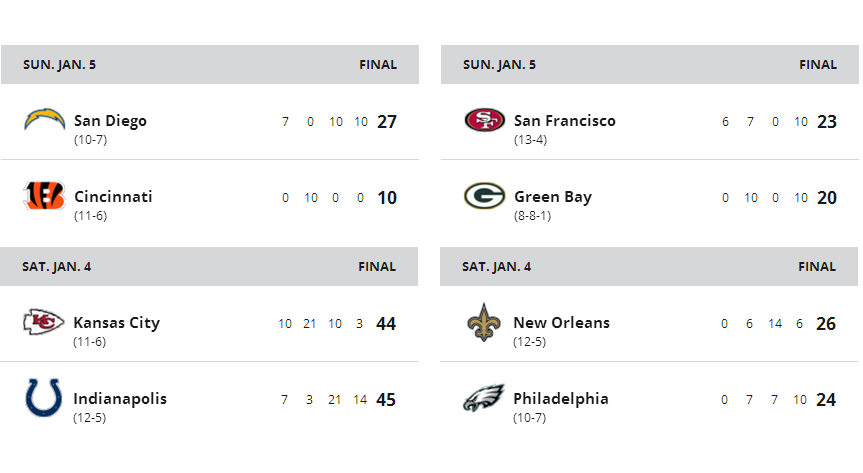863x473 pixels.
Task: Select the New Orleans team name
Action: [561, 323]
